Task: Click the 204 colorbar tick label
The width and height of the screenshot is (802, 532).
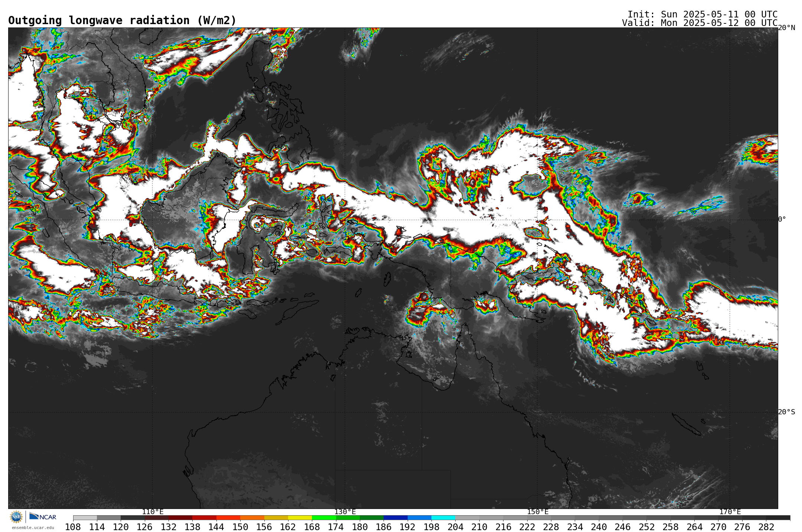Action: click(455, 527)
